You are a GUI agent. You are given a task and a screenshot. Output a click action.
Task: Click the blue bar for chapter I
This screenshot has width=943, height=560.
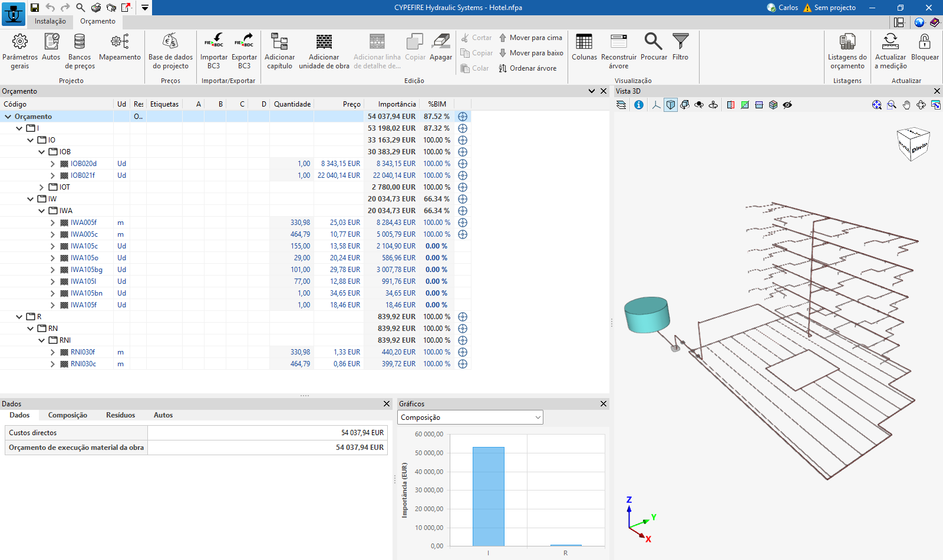[488, 496]
